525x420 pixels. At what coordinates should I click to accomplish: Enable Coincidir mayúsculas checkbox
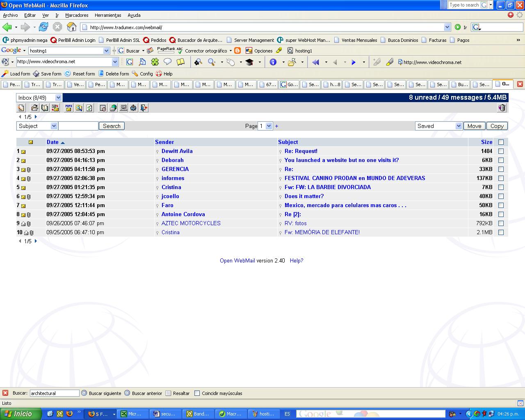(x=197, y=393)
